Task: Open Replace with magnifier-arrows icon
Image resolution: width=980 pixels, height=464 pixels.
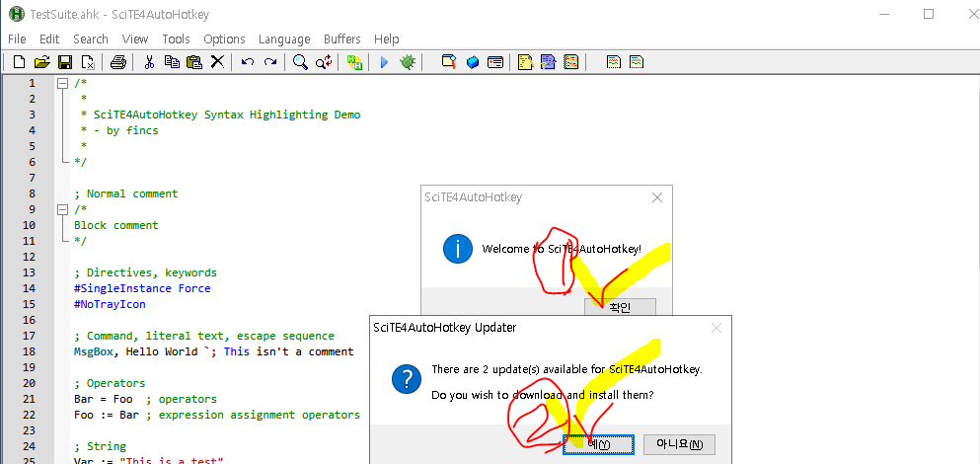Action: point(324,62)
